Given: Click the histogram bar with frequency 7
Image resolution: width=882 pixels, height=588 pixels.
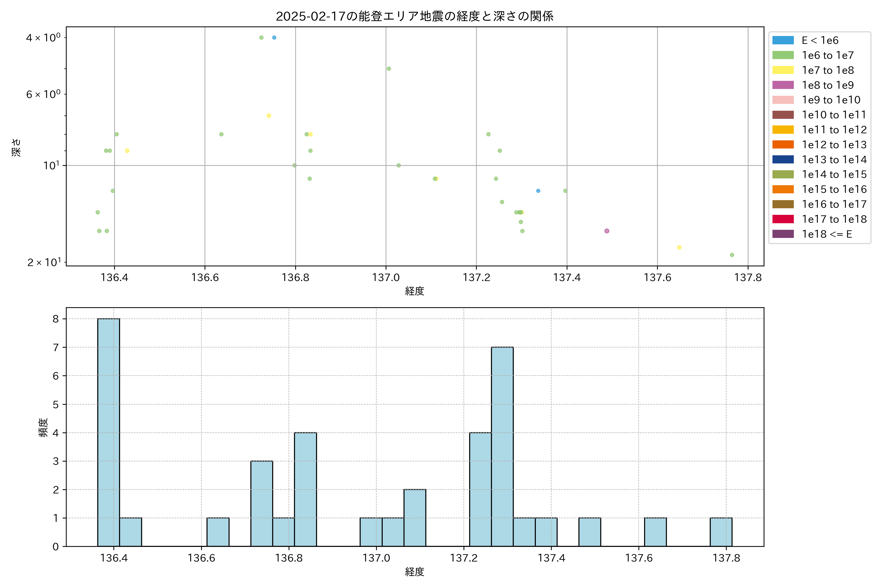Looking at the screenshot, I should point(502,446).
